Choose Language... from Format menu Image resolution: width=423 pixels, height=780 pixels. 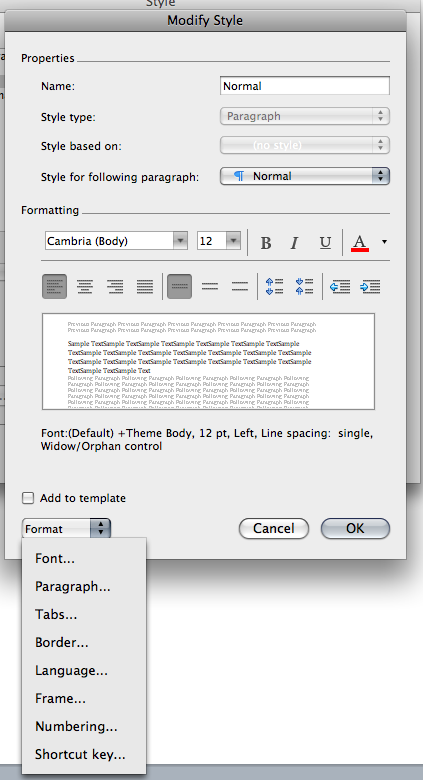pos(84,671)
